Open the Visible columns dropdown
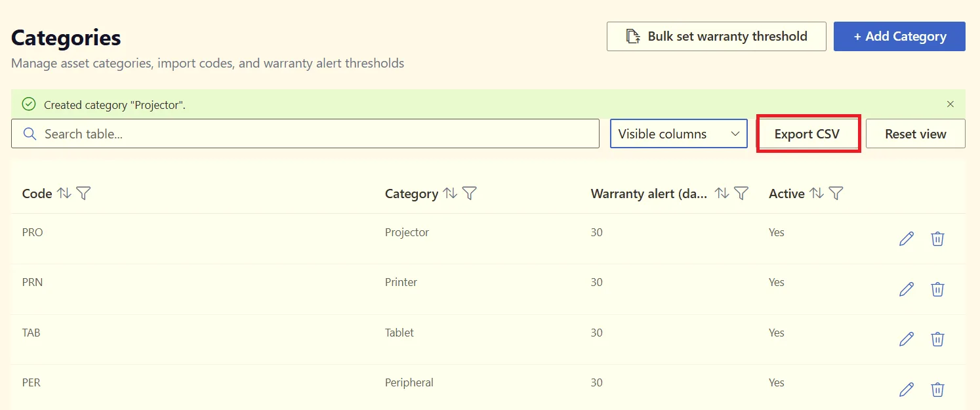The image size is (980, 410). [679, 134]
